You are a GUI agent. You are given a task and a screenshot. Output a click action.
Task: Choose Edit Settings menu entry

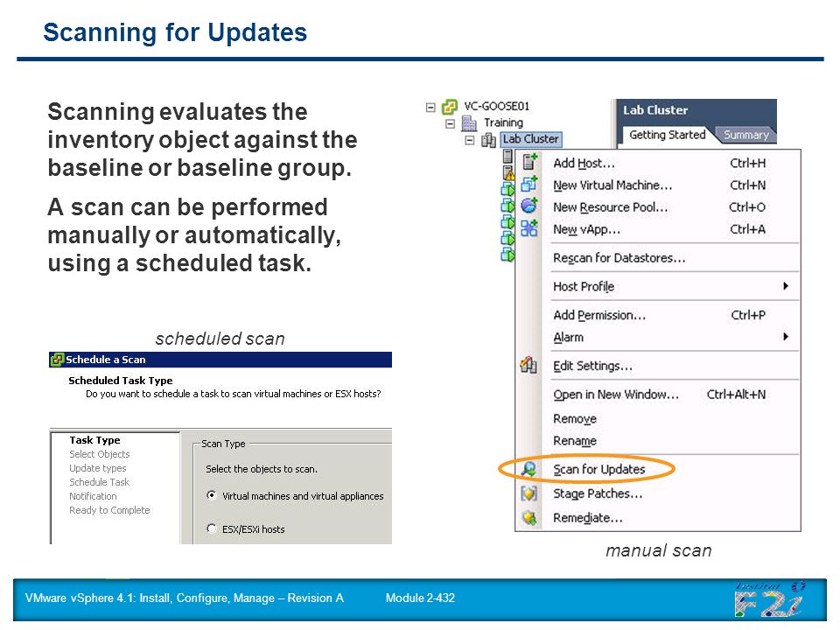[659, 366]
